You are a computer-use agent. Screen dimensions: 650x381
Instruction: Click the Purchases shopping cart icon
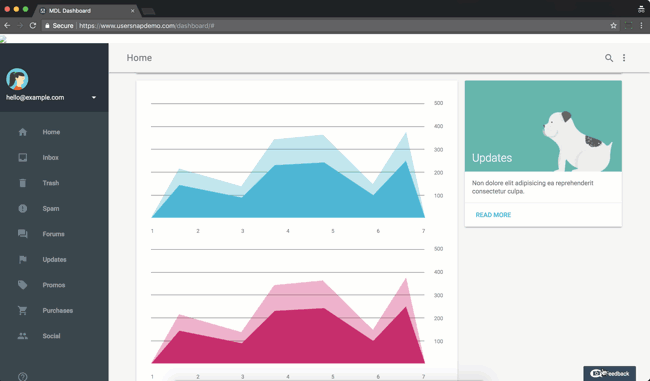point(23,311)
